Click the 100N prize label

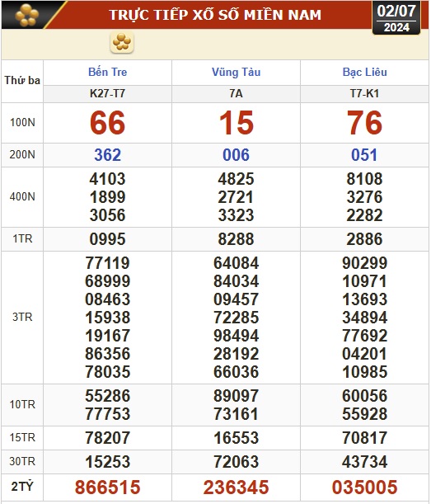point(22,122)
